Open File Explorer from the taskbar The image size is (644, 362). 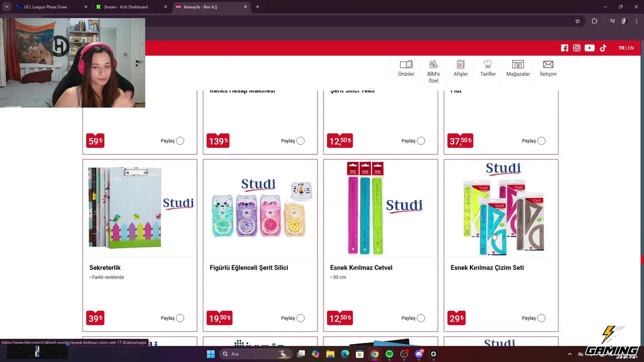331,354
